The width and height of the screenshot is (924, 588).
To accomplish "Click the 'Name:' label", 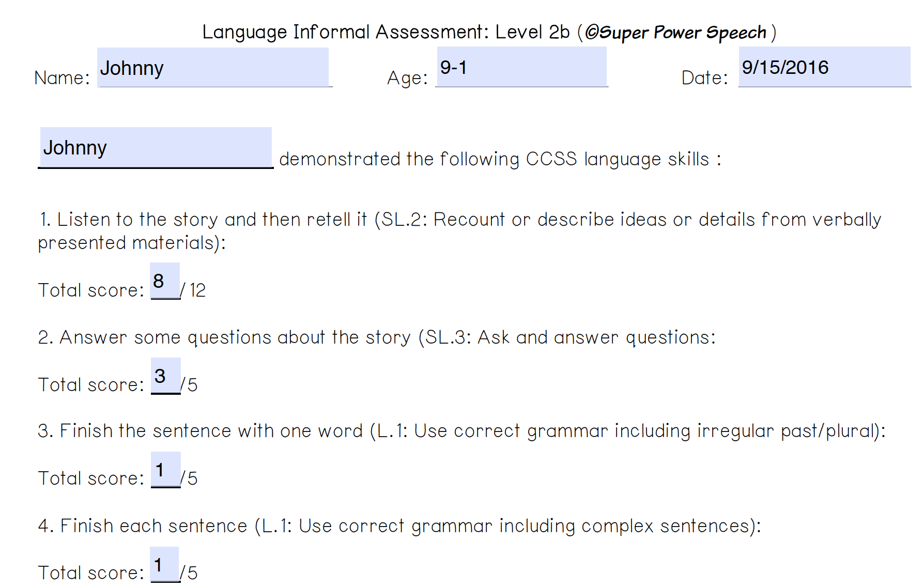I will click(62, 78).
